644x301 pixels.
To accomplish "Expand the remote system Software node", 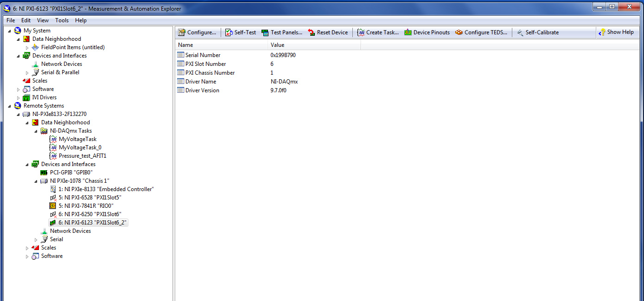I will pos(27,256).
